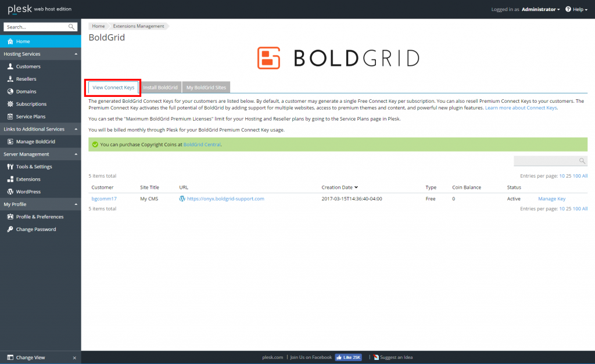This screenshot has width=595, height=364.
Task: Open the BoldGrid Central link
Action: [202, 145]
